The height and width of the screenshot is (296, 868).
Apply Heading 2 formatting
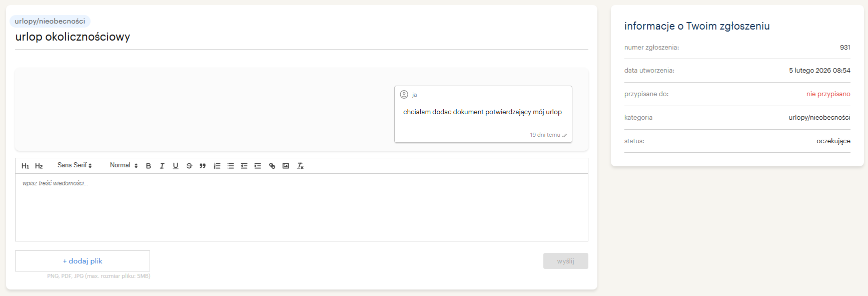(39, 166)
